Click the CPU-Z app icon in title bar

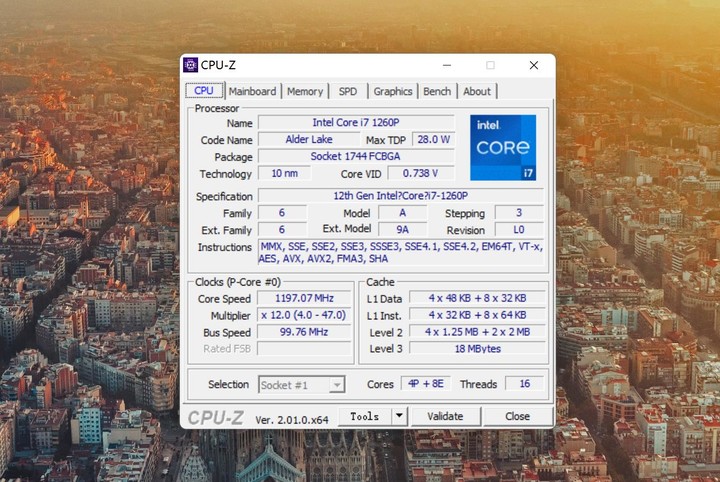pos(190,65)
